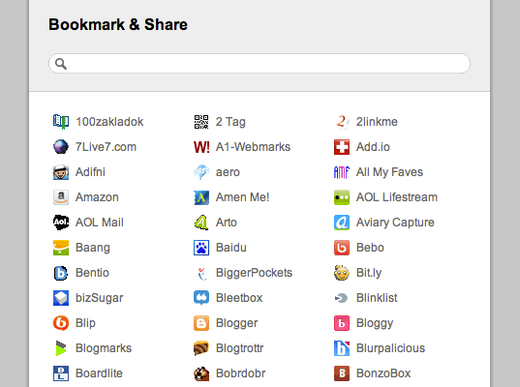
Task: Choose the bizSugar cube icon
Action: coord(61,298)
